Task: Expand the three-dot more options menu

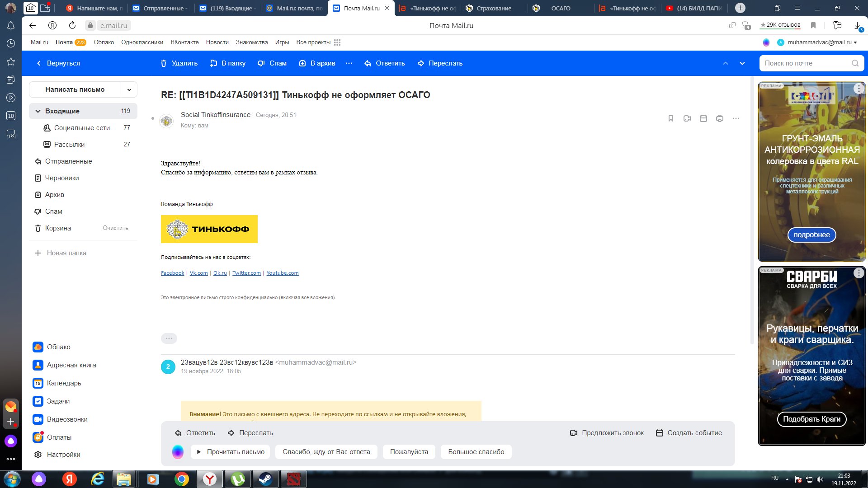Action: [x=350, y=63]
